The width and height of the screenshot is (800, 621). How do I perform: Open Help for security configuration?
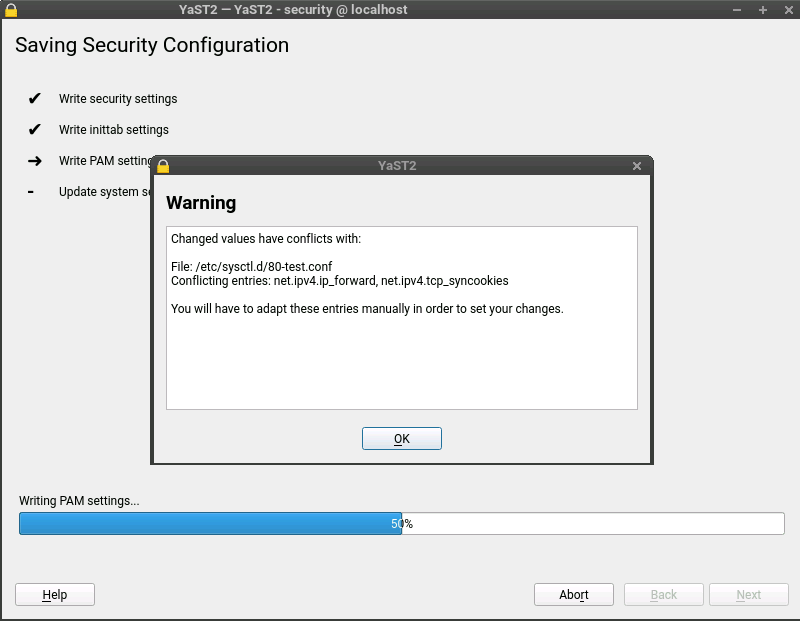pos(55,595)
